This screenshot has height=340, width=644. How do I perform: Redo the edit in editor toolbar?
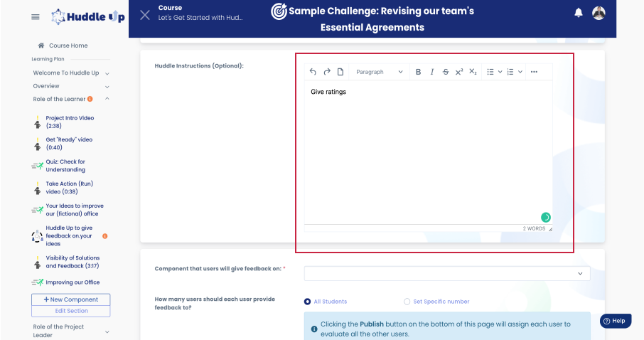(327, 72)
